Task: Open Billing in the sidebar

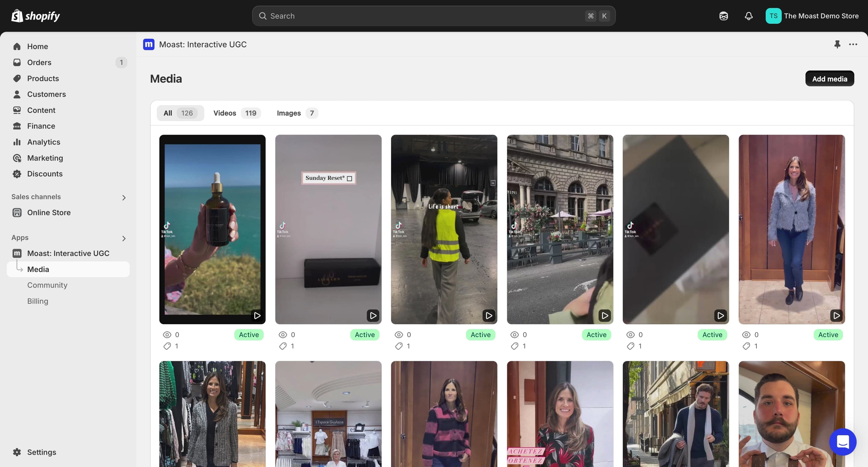Action: tap(38, 301)
